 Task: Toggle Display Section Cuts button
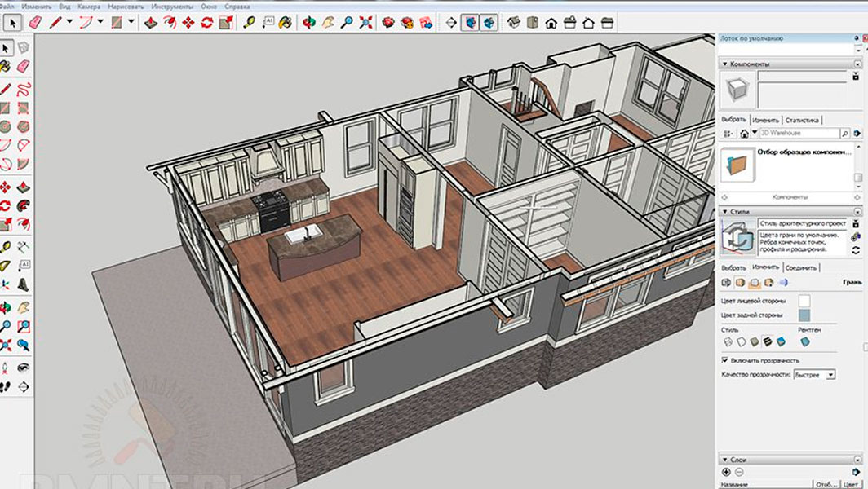488,23
